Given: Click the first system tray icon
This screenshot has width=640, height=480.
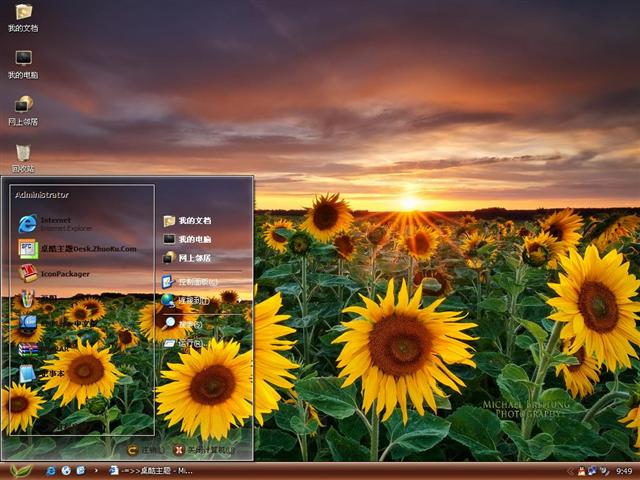Looking at the screenshot, I should [581, 471].
